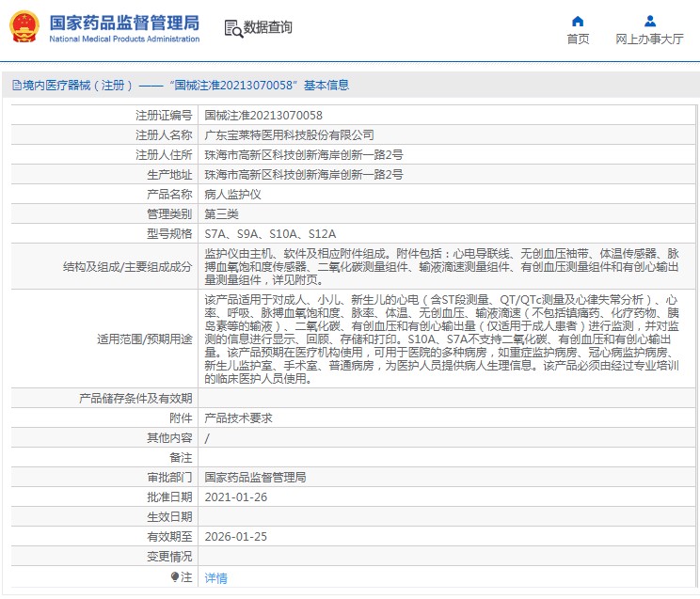Click the 备注 label
700x599 pixels.
(181, 458)
